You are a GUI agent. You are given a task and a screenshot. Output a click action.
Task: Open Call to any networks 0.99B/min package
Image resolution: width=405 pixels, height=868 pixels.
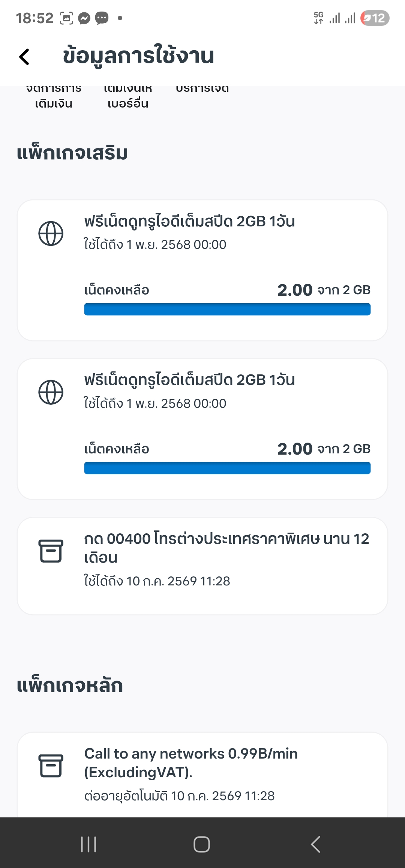tap(191, 763)
